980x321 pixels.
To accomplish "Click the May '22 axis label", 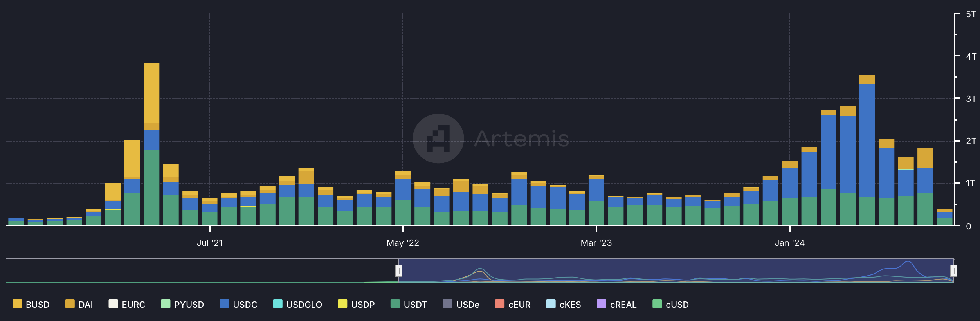I will 403,243.
